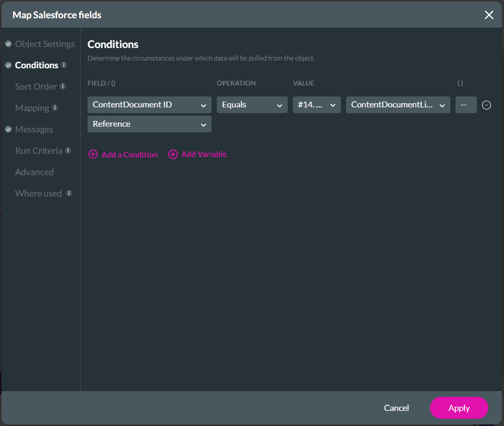Expand the Equals operation dropdown
The height and width of the screenshot is (426, 504).
[252, 105]
